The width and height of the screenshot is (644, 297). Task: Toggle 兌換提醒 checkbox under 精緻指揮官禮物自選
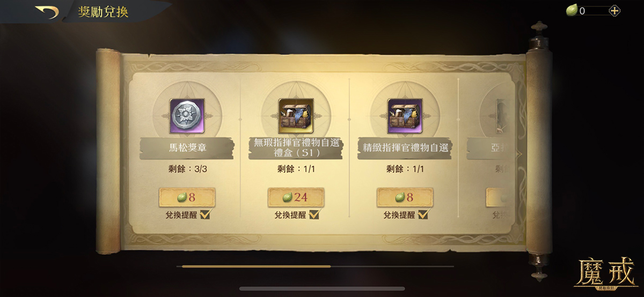(x=423, y=214)
